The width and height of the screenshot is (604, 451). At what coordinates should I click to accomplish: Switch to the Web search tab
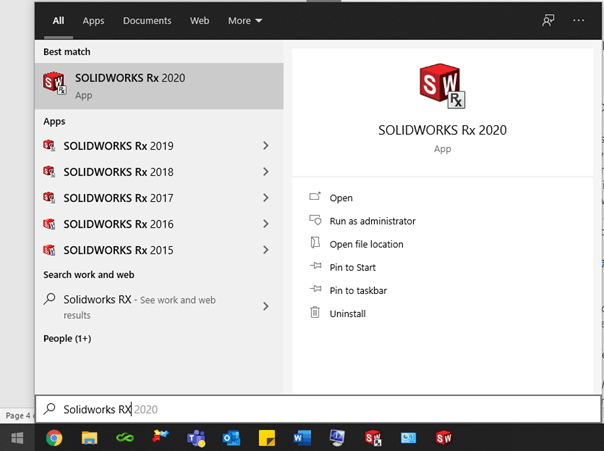(200, 21)
